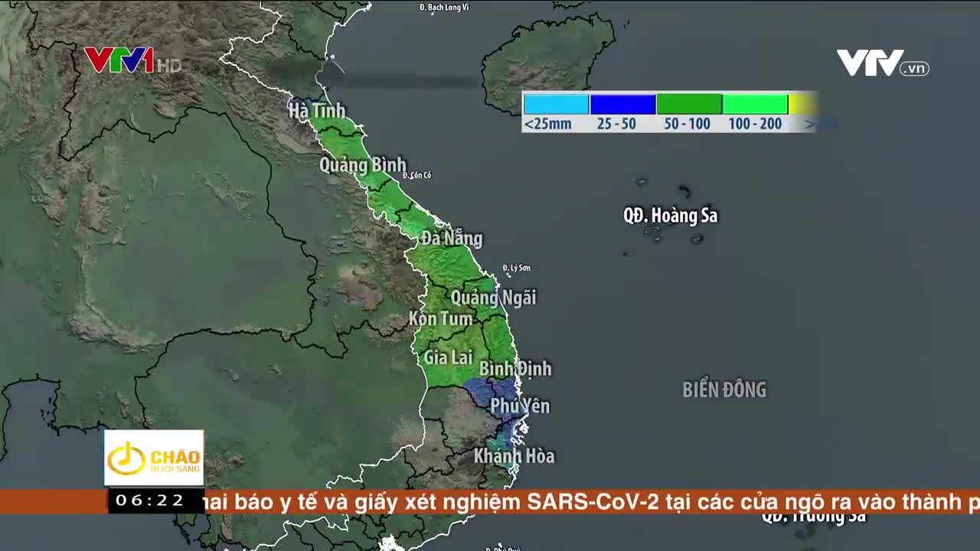This screenshot has width=980, height=551.
Task: Select the light green 100 - 200 legend swatch
Action: (x=755, y=104)
